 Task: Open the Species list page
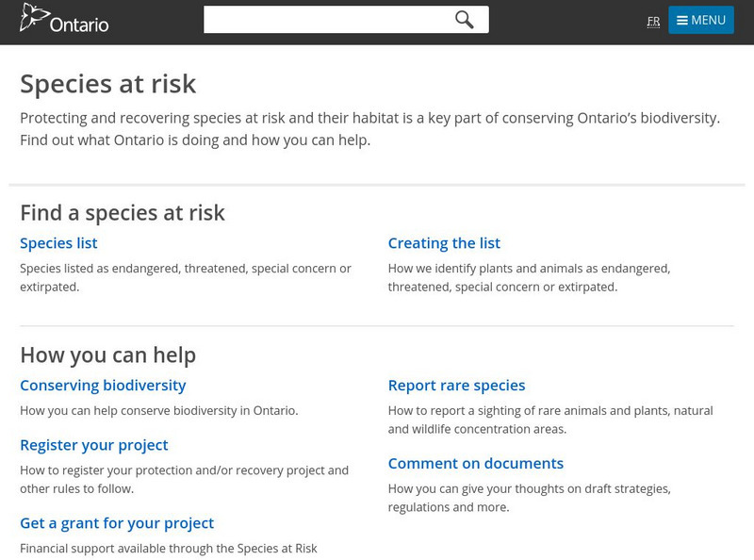tap(58, 242)
